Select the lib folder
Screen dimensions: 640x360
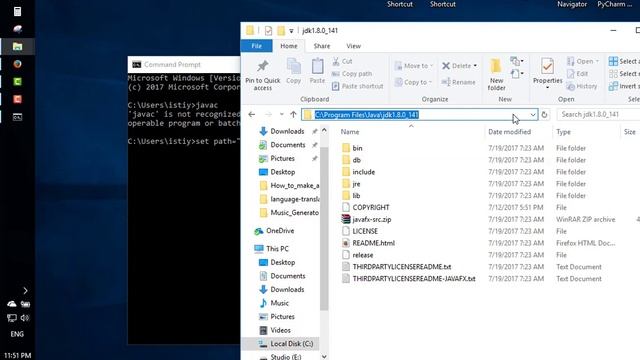[x=356, y=196]
